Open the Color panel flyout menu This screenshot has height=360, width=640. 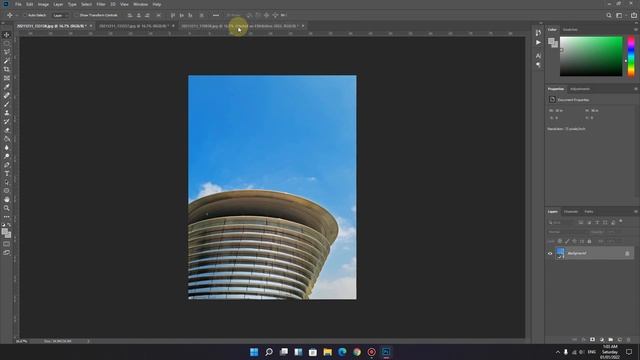636,29
